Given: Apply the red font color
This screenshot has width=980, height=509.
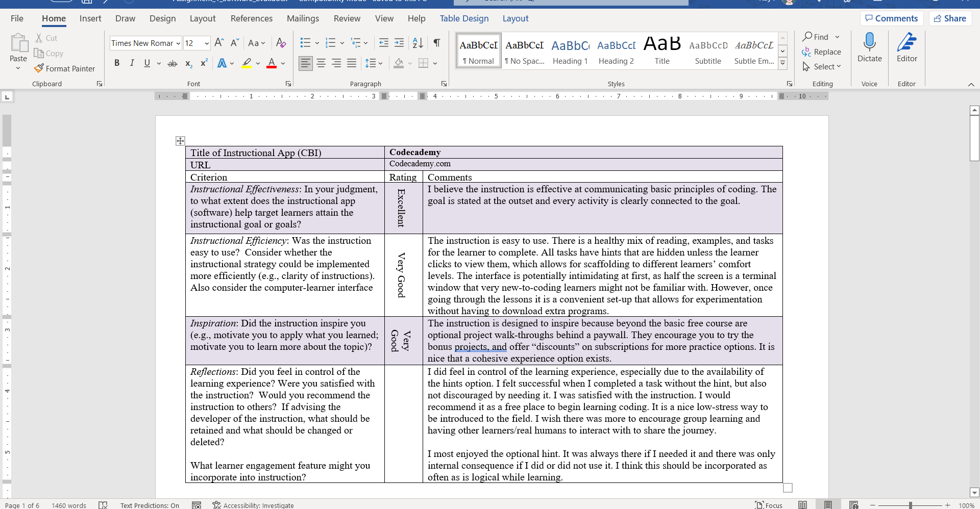Looking at the screenshot, I should click(272, 63).
